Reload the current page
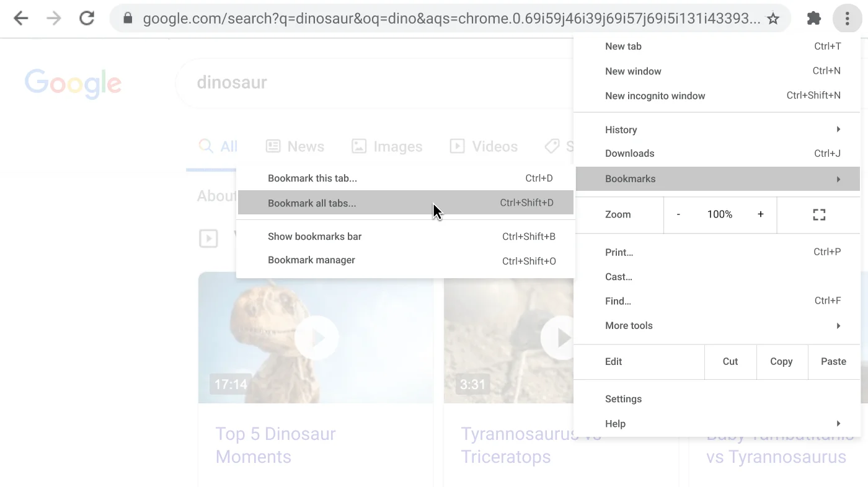Viewport: 868px width, 487px height. tap(86, 18)
